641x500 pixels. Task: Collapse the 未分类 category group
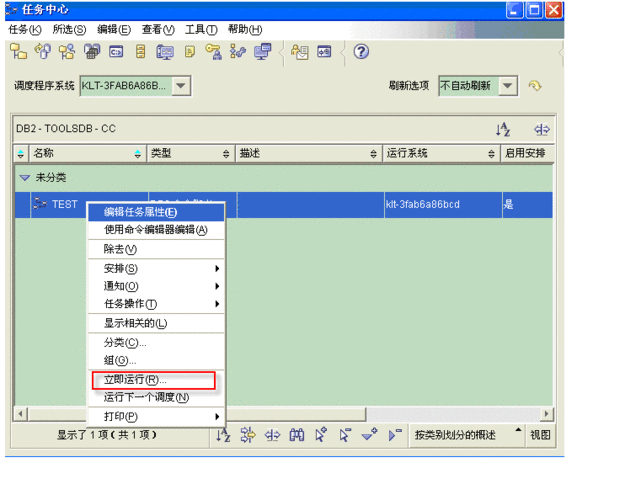click(25, 177)
